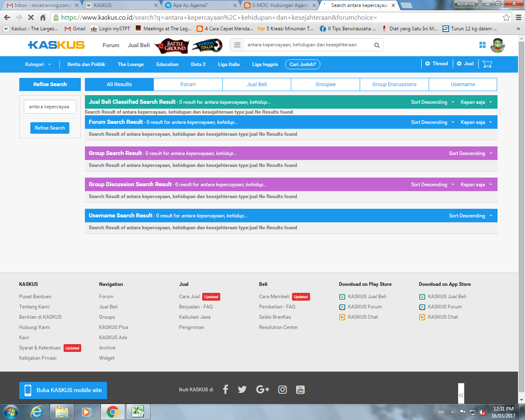Open the YouTube icon in footer

point(300,390)
